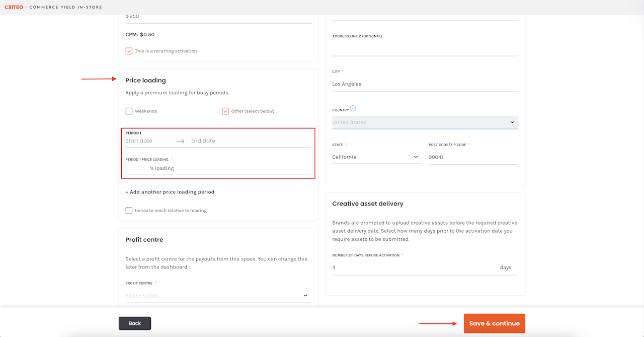
Task: Uncheck the recurring activation checkbox
Action: [129, 51]
